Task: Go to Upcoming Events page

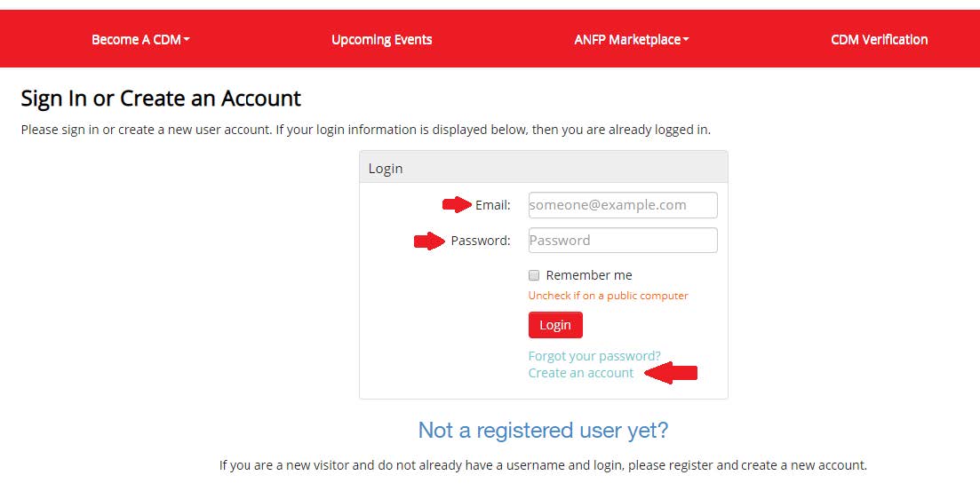Action: [381, 40]
